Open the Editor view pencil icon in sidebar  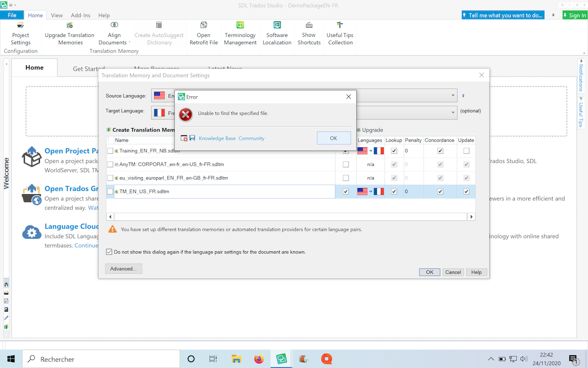click(6, 318)
